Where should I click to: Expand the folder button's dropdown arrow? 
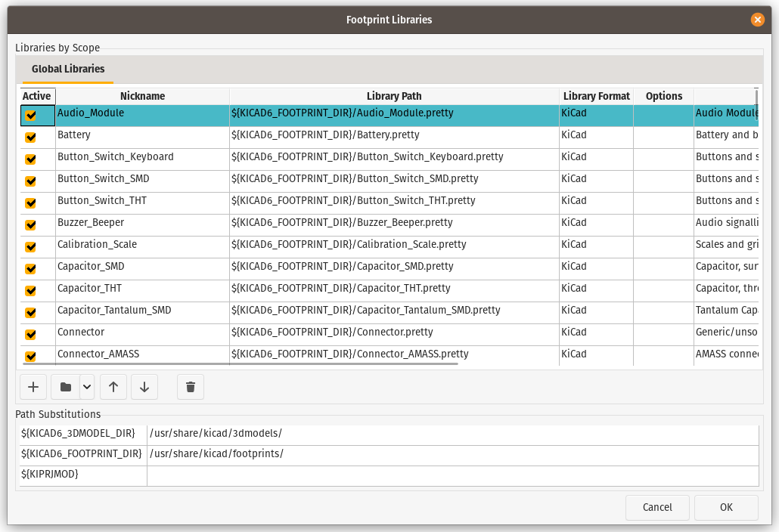tap(85, 386)
